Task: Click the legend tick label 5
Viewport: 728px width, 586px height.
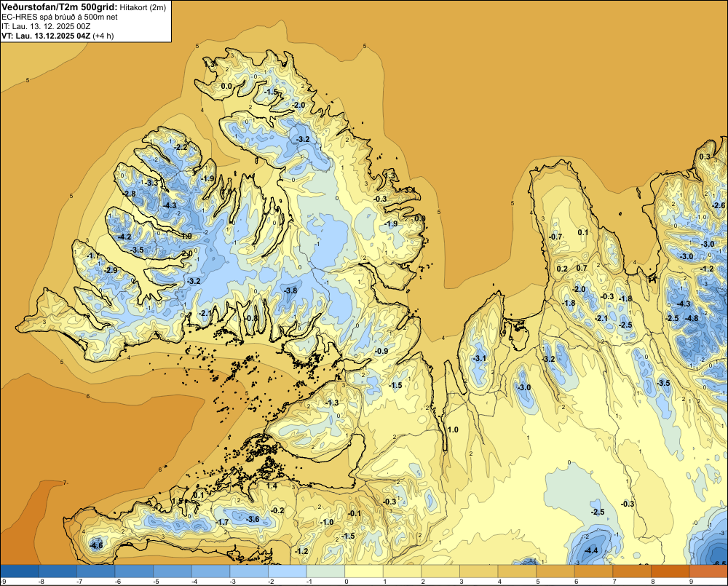Action: (537, 582)
